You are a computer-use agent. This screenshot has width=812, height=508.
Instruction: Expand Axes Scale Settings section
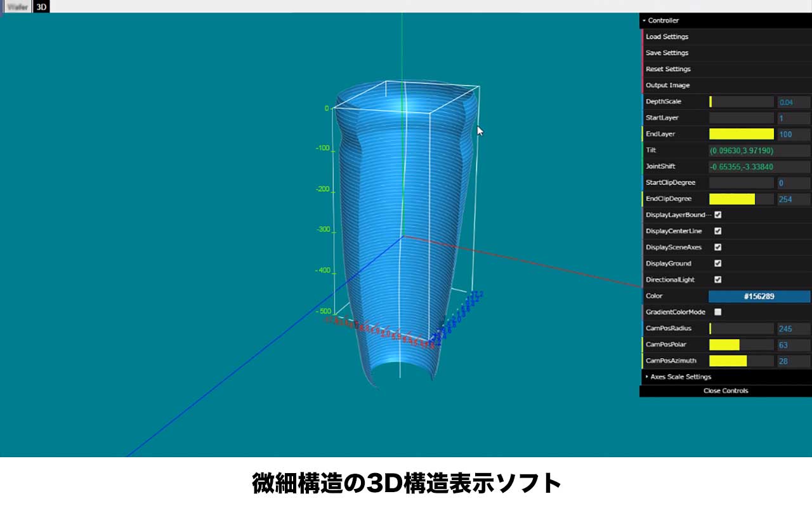680,377
